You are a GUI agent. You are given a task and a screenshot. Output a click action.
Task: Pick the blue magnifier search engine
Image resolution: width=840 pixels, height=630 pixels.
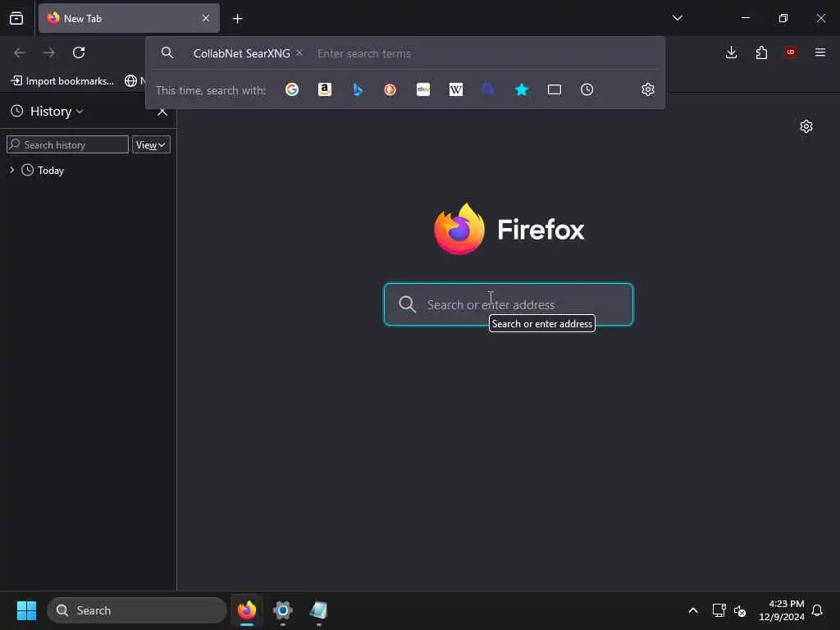pyautogui.click(x=489, y=89)
